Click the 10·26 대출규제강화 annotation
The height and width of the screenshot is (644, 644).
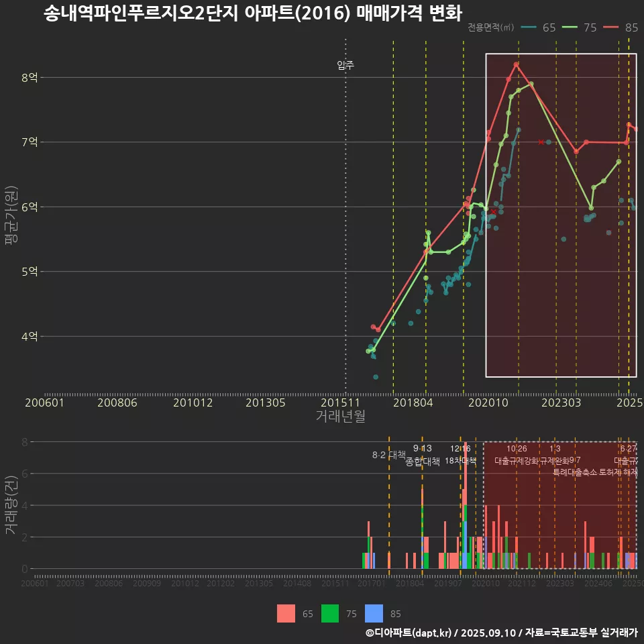517,455
